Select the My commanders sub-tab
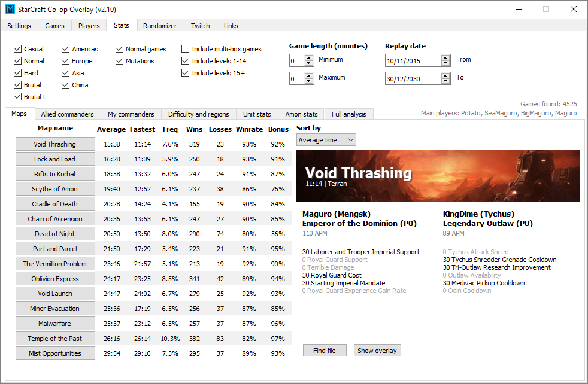The height and width of the screenshot is (384, 588). point(131,114)
